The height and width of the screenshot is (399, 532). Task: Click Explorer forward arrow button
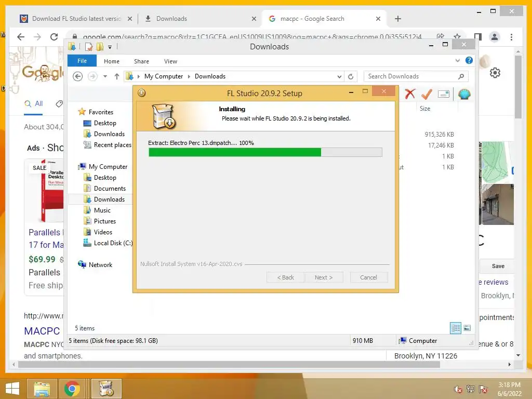92,76
